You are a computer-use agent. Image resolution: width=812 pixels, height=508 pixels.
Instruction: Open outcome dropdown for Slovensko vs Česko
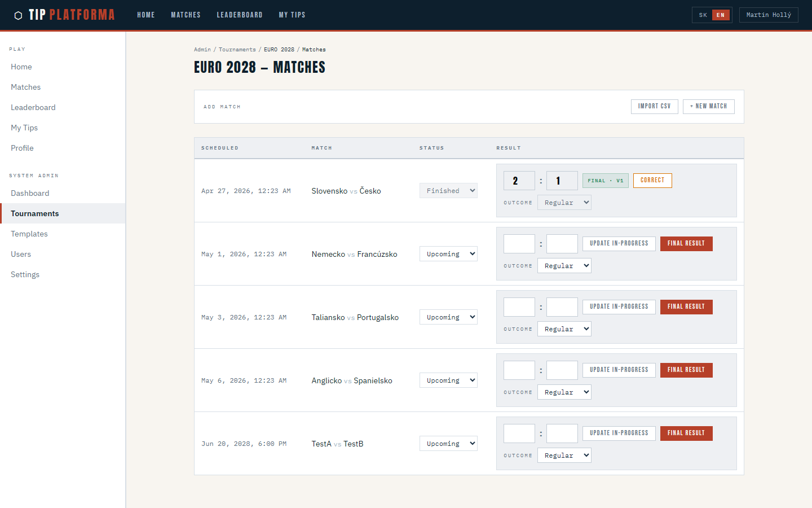point(564,203)
